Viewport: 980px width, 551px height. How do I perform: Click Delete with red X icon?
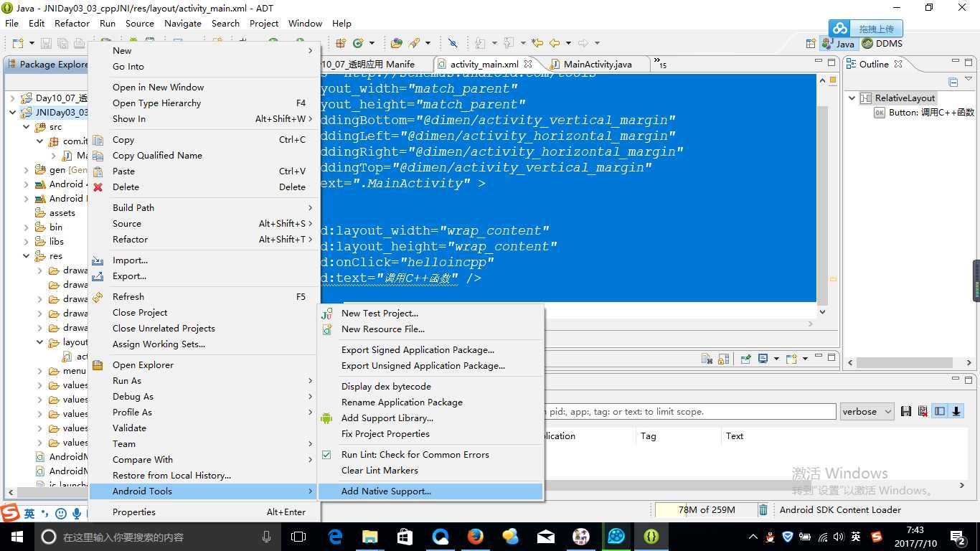pyautogui.click(x=204, y=187)
